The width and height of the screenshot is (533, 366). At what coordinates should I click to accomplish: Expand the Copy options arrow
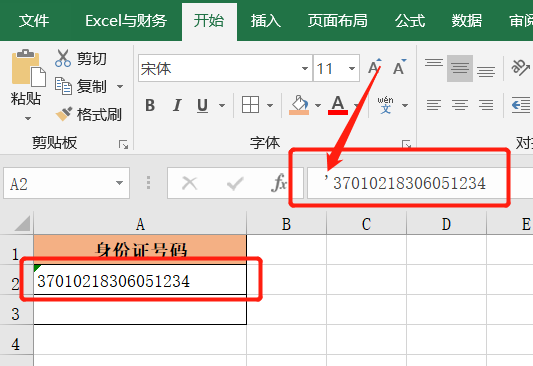pos(120,86)
